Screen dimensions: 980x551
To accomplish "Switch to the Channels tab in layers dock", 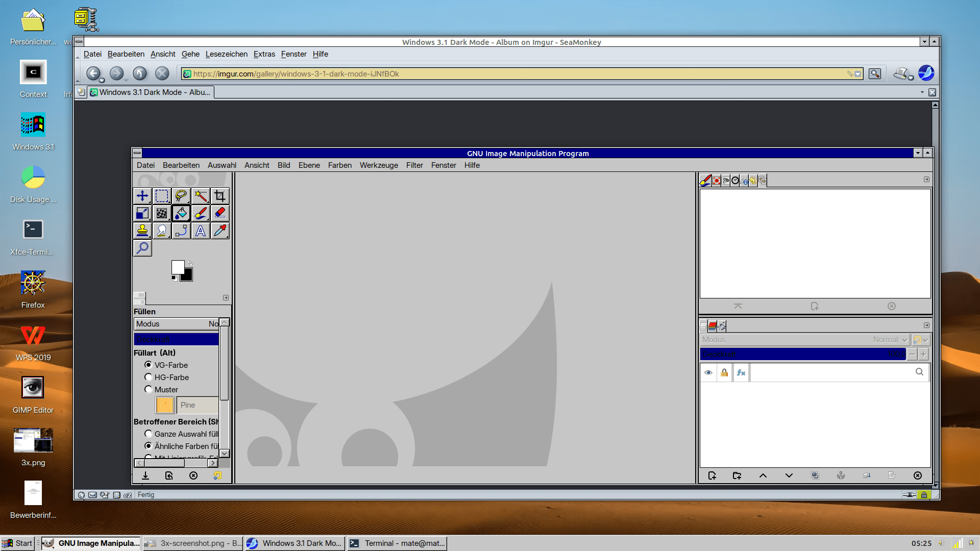I will pyautogui.click(x=713, y=325).
